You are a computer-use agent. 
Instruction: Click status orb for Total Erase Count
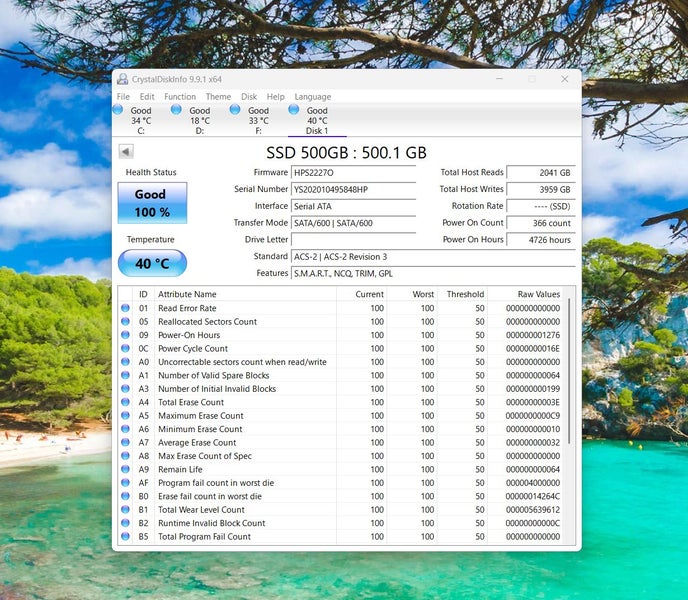click(125, 402)
